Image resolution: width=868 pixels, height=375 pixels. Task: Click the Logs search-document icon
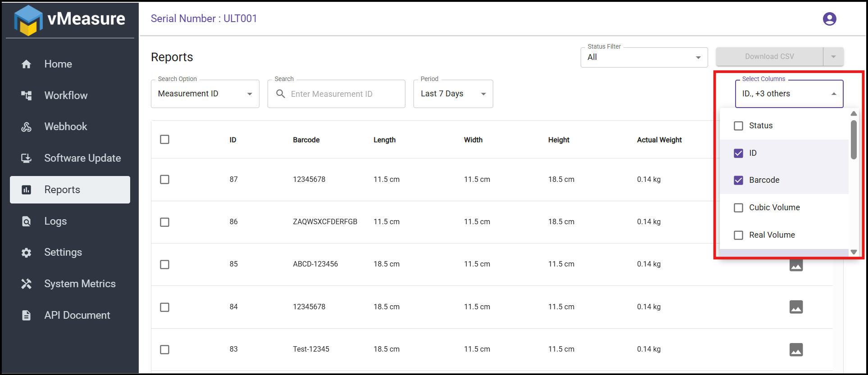click(27, 221)
